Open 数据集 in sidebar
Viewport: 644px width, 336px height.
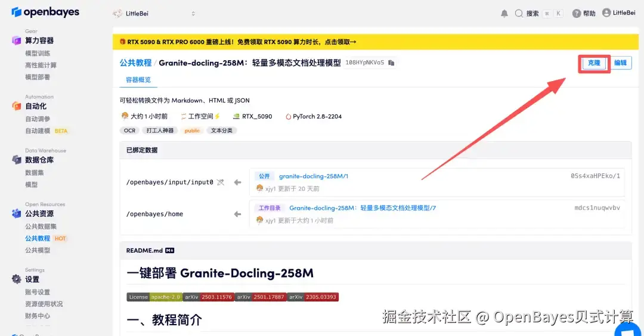(35, 173)
